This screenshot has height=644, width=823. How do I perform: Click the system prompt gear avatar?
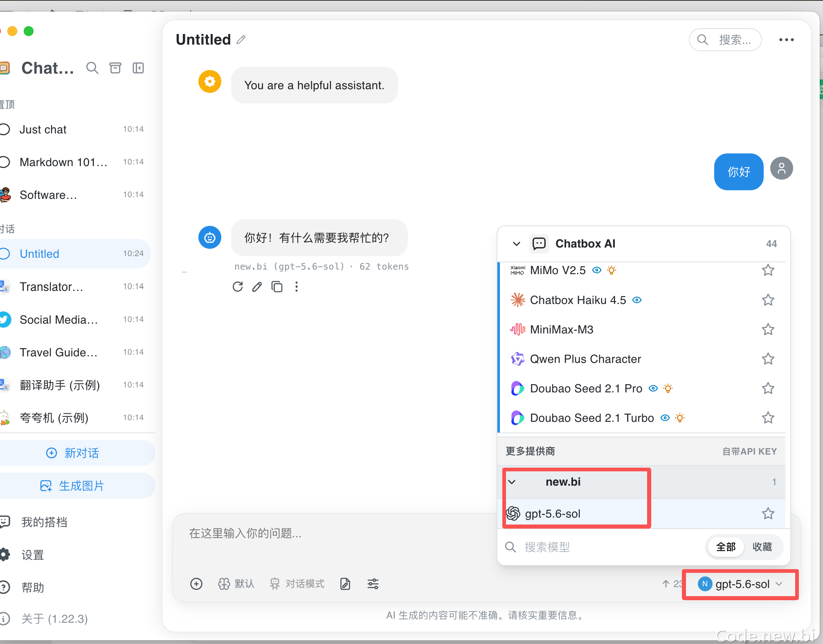[x=210, y=81]
